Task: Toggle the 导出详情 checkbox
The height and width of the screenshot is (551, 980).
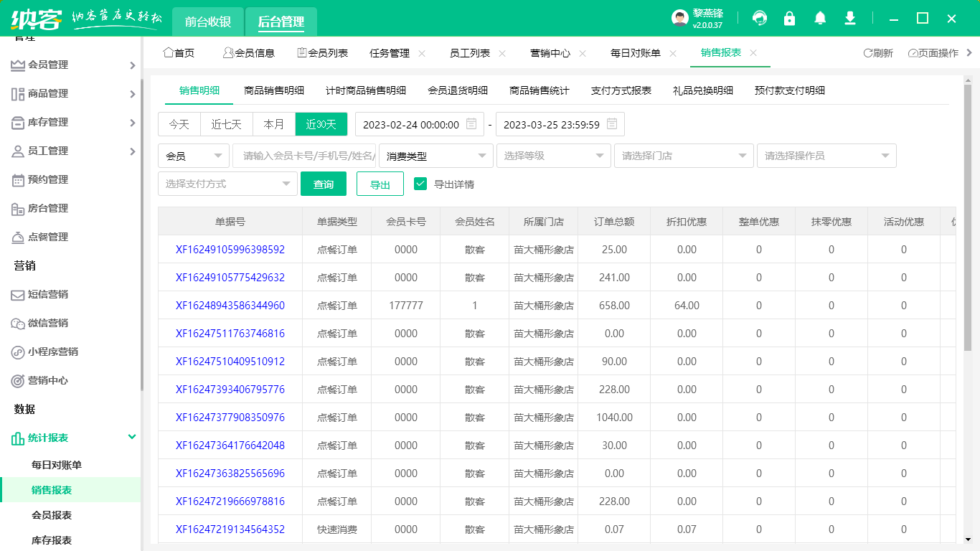Action: pyautogui.click(x=420, y=184)
